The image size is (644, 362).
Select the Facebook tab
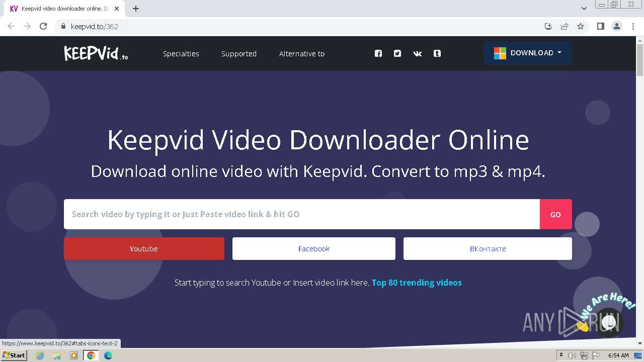[314, 248]
